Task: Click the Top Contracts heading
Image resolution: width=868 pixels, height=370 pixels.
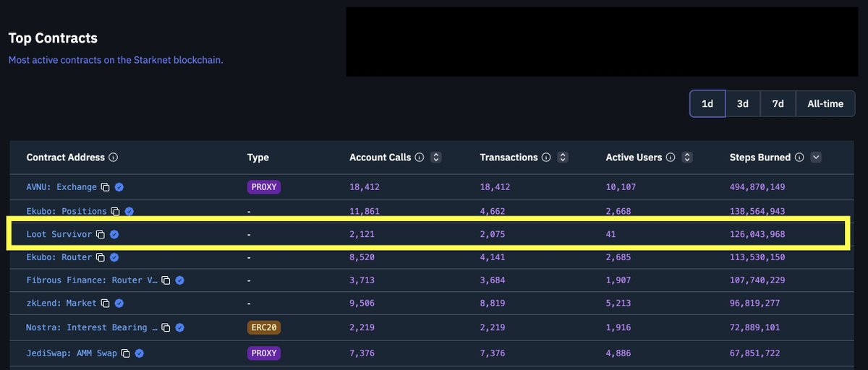Action: click(x=53, y=38)
